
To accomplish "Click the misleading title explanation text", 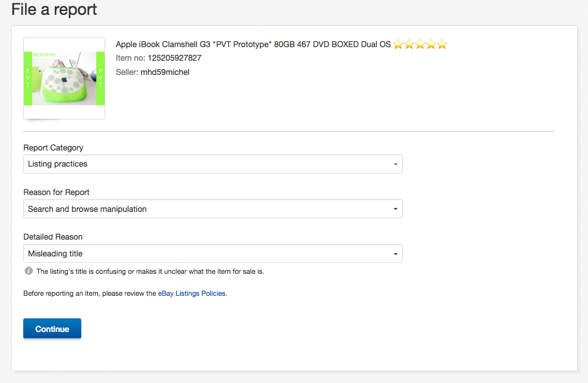I will [x=150, y=271].
